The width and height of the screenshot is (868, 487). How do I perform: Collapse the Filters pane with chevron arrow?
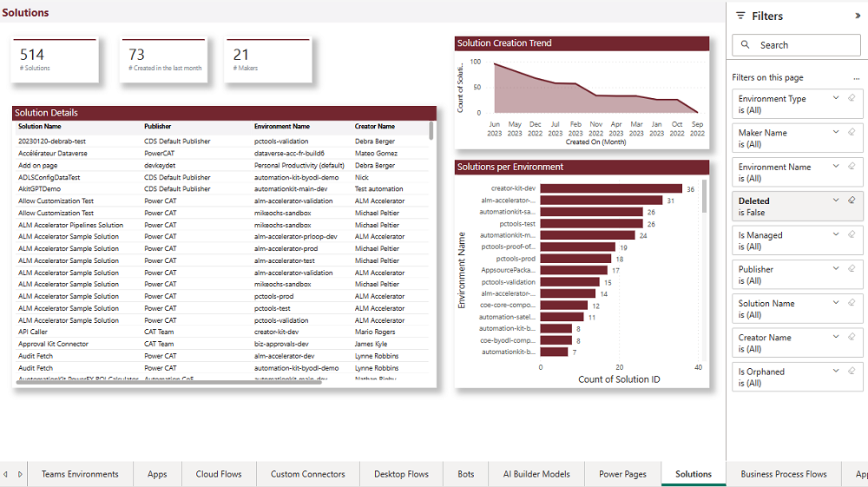click(x=858, y=16)
